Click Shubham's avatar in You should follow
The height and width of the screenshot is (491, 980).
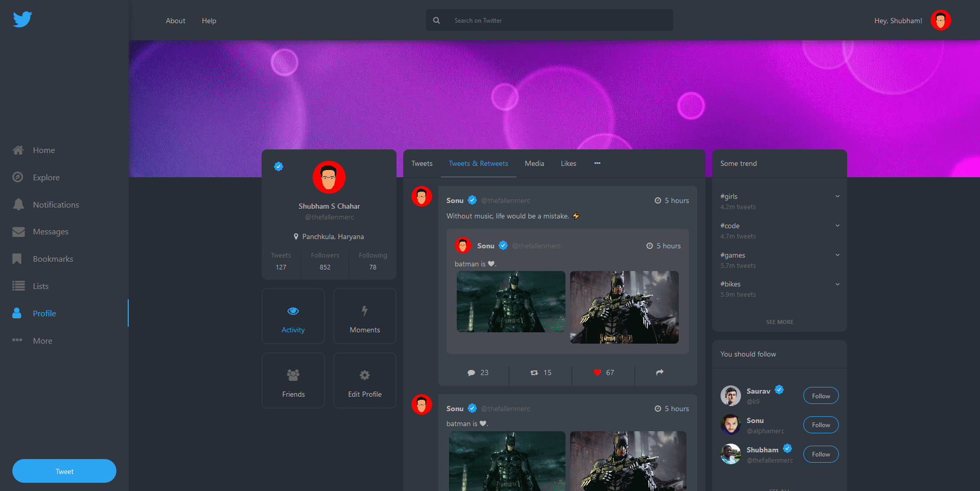pos(730,454)
